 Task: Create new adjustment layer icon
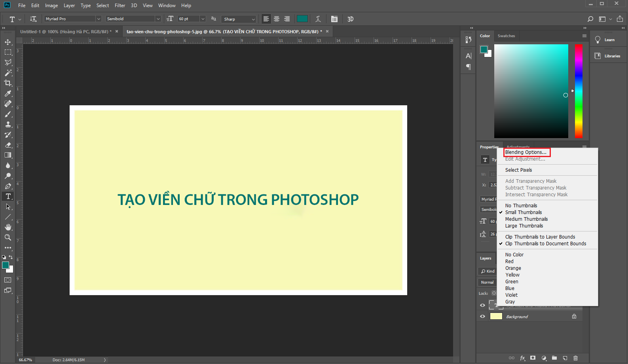point(544,358)
